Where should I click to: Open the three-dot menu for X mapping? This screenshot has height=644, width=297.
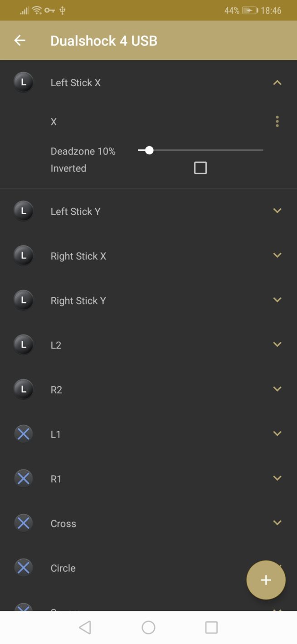(277, 122)
